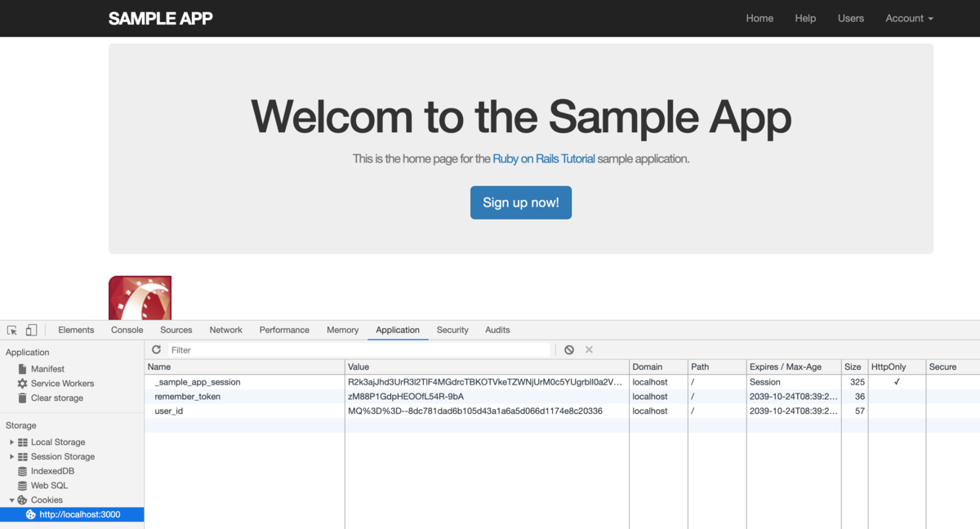Select Clear storage in the sidebar
This screenshot has width=980, height=529.
[56, 398]
